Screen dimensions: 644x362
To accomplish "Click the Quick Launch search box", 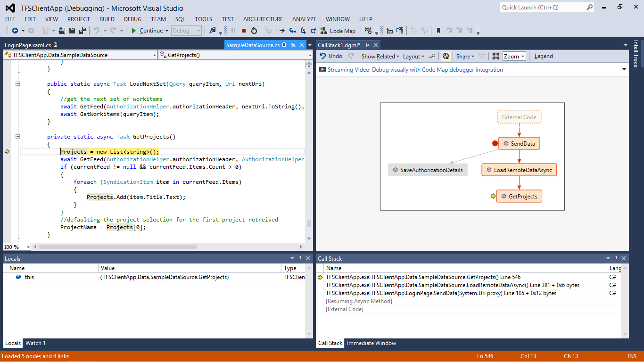I will point(542,7).
